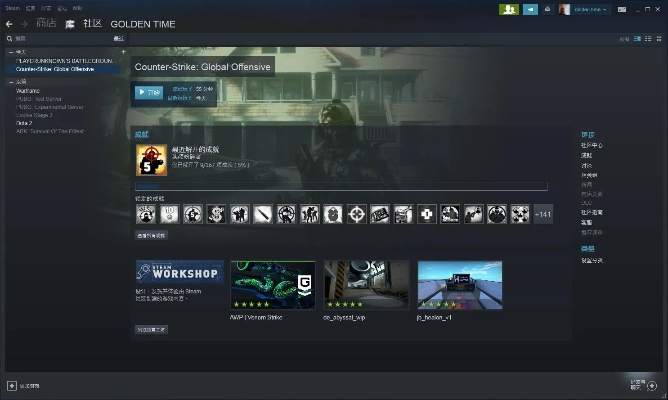Open Big Picture mode controller icon
This screenshot has height=400, width=668.
tap(622, 9)
